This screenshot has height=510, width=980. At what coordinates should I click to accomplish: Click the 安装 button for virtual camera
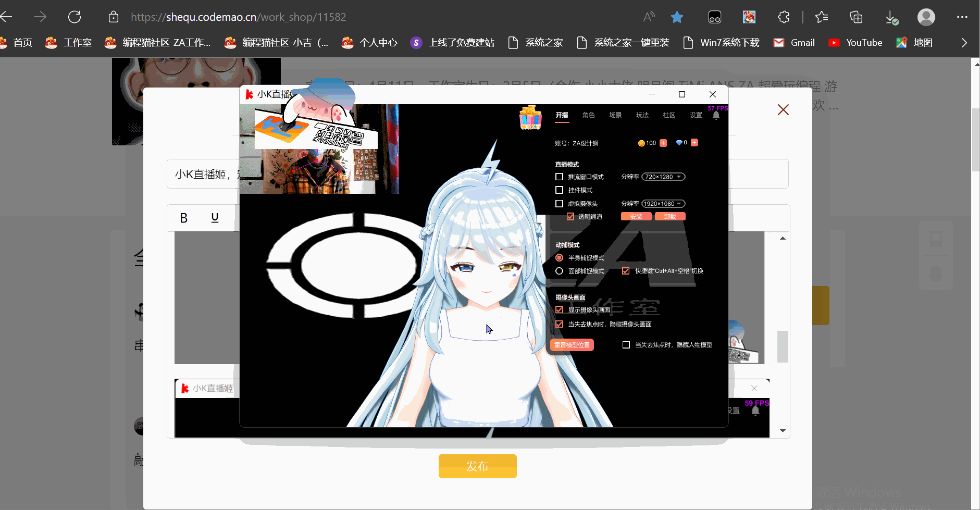pyautogui.click(x=636, y=217)
